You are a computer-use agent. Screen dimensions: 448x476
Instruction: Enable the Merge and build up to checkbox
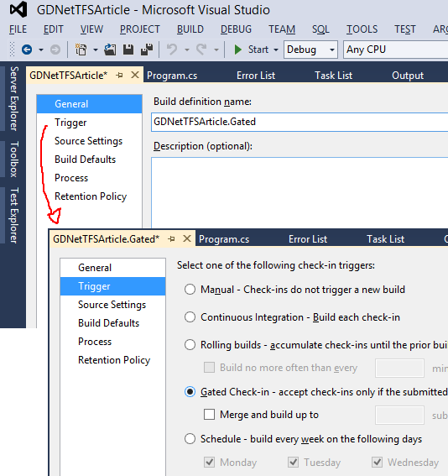point(209,415)
